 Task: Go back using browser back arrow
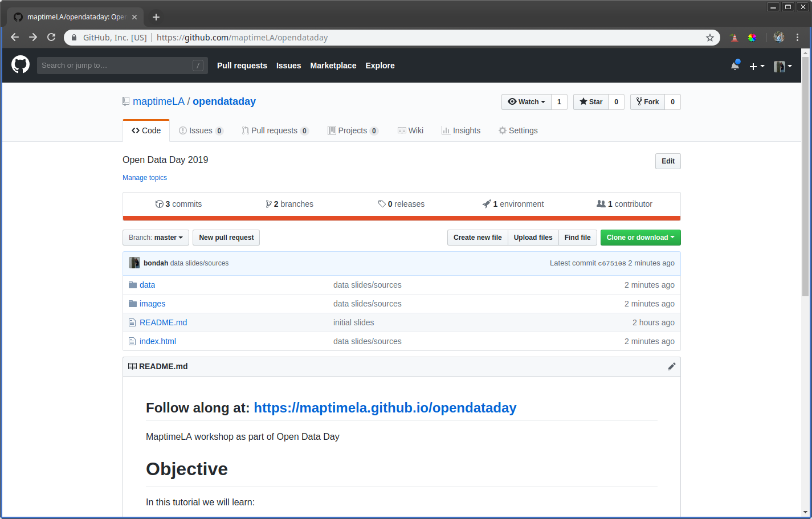(x=15, y=37)
